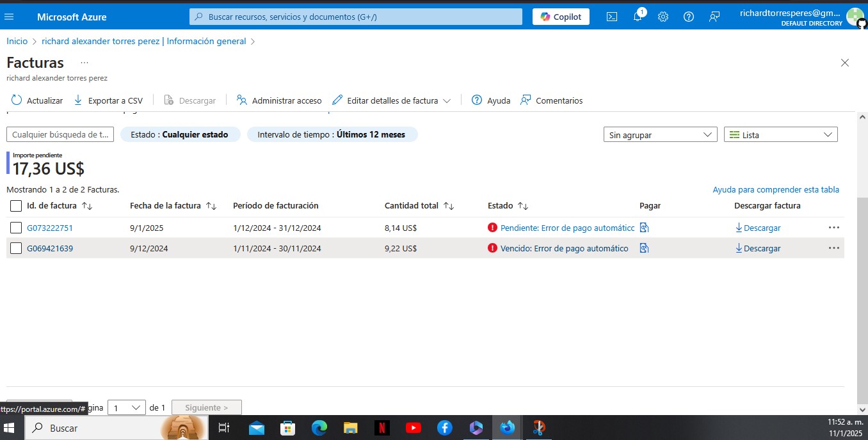Click the Siguiente pagination button
Viewport: 868px width, 440px height.
click(x=207, y=407)
